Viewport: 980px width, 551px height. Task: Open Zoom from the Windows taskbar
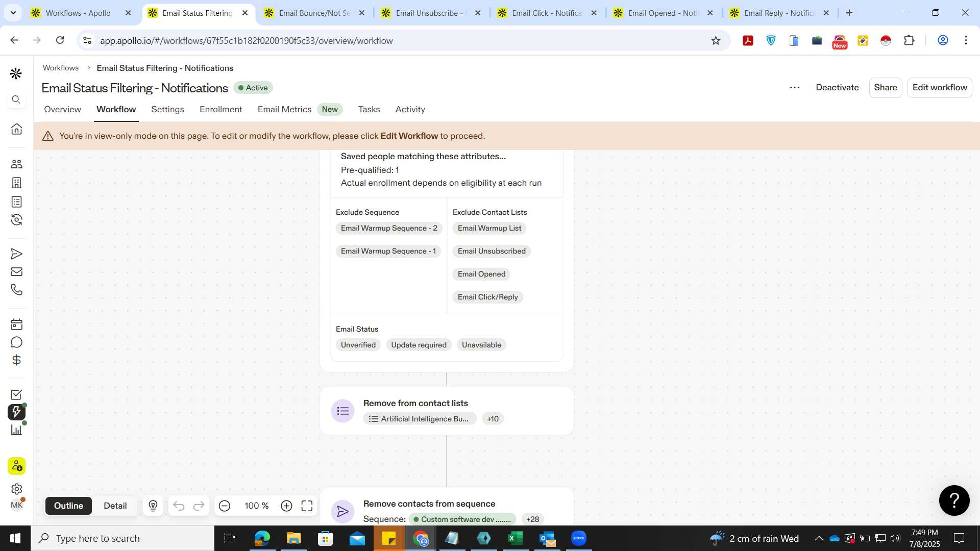[578, 538]
